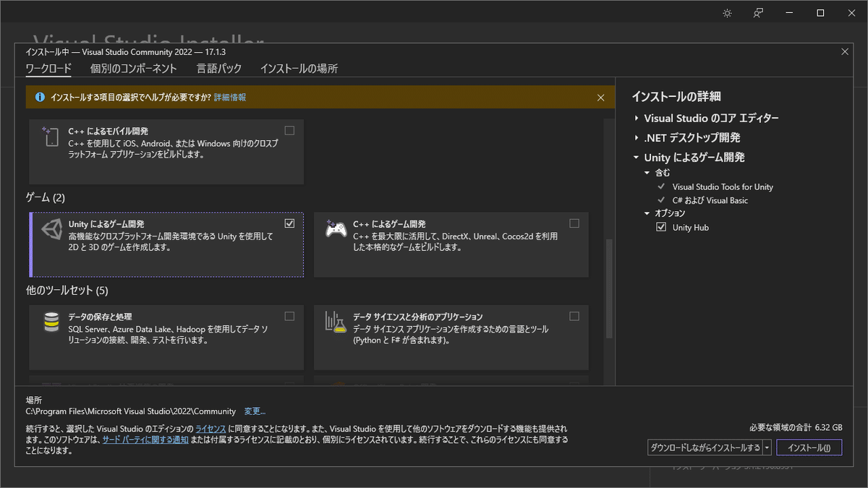Click the 必要な領域の合計 6.32 GB text
868x488 pixels.
[x=796, y=427]
